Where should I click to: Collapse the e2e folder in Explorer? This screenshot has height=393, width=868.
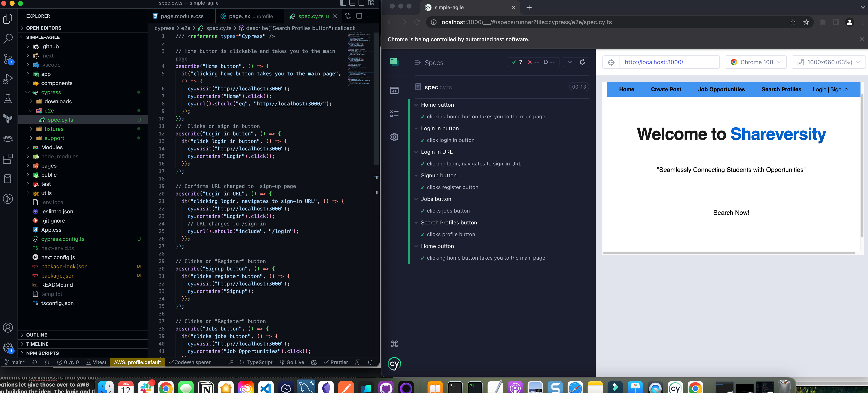click(x=31, y=110)
